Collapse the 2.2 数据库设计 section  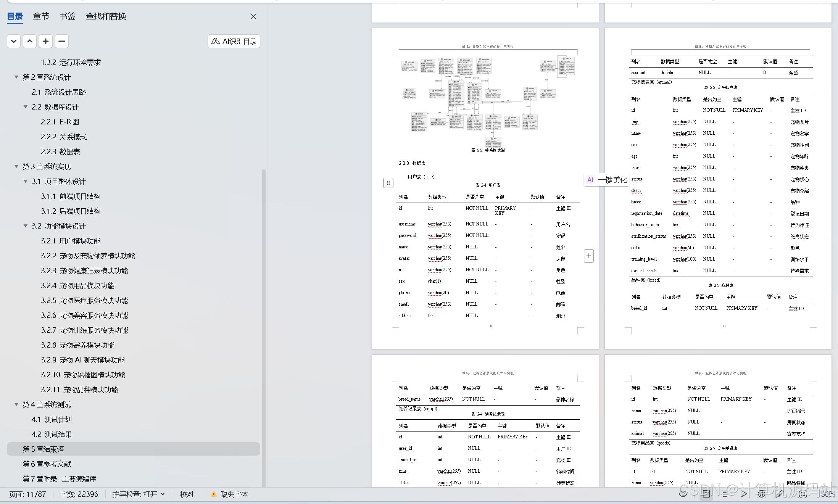coord(26,107)
